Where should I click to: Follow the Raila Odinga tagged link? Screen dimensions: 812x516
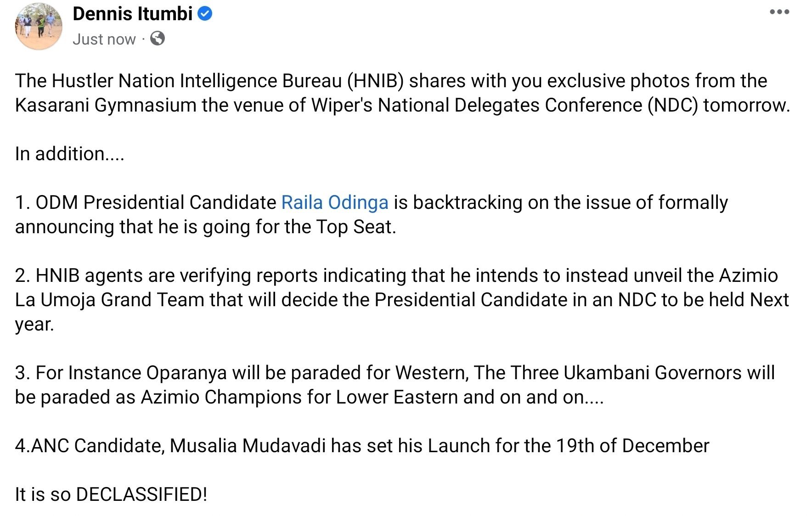pos(335,202)
